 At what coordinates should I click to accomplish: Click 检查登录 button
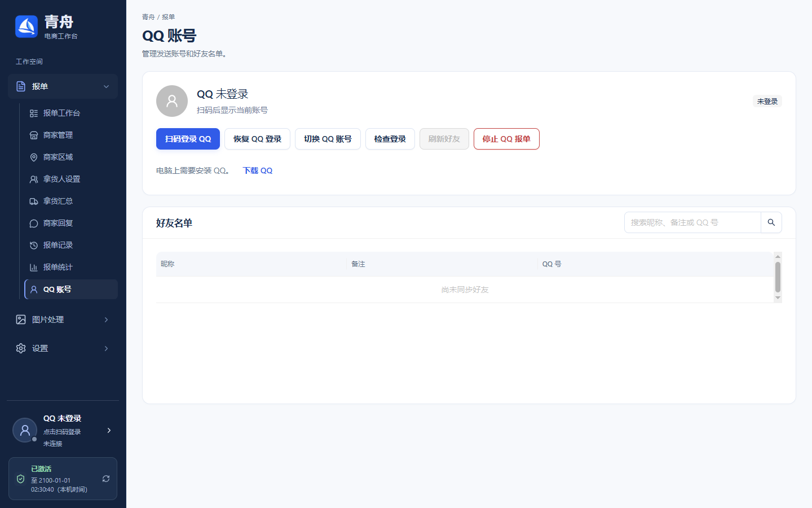(x=390, y=139)
